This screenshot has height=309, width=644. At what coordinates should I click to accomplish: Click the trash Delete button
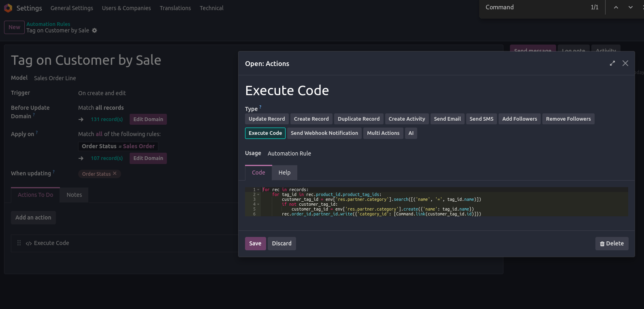(612, 243)
